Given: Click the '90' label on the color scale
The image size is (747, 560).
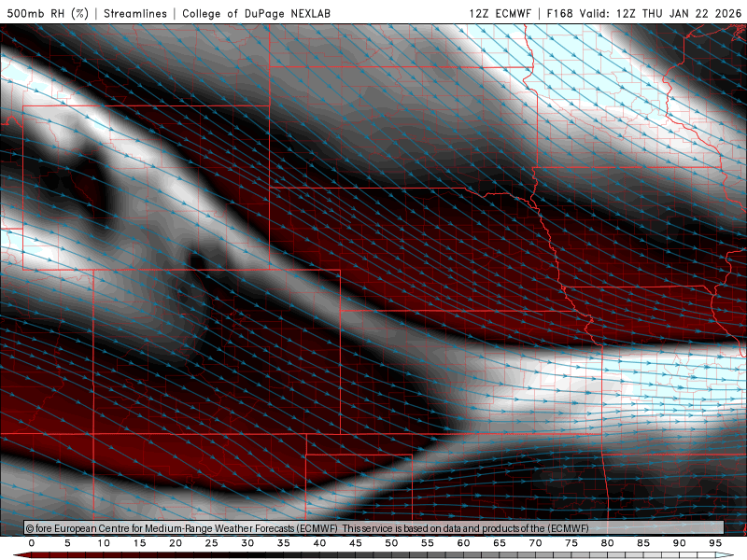Looking at the screenshot, I should [679, 543].
